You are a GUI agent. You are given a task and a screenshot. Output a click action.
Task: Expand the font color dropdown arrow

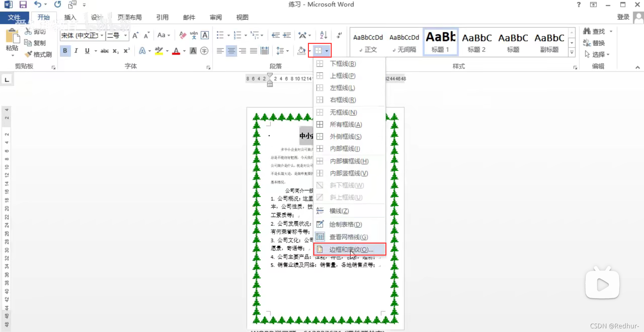[x=184, y=51]
